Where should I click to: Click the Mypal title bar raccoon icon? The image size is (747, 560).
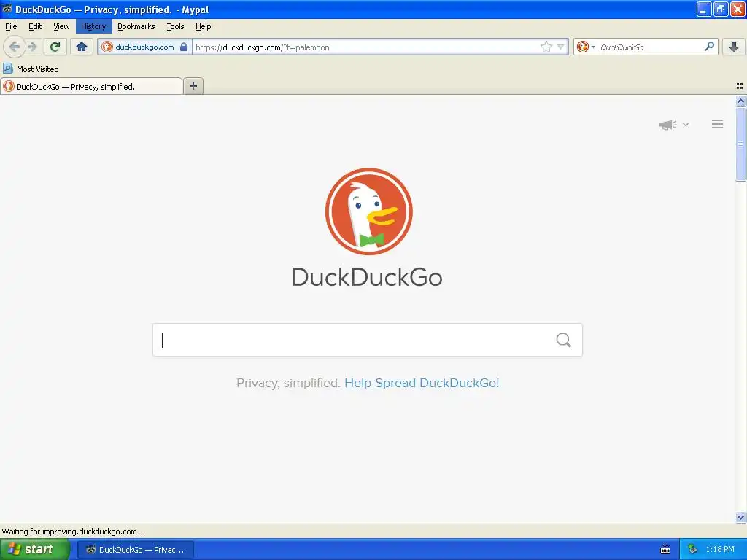[7, 9]
